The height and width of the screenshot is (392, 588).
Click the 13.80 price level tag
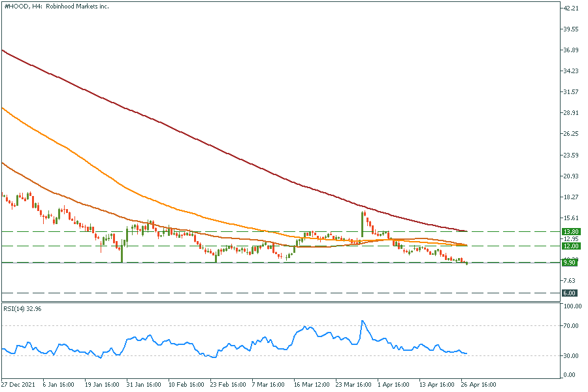[571, 231]
